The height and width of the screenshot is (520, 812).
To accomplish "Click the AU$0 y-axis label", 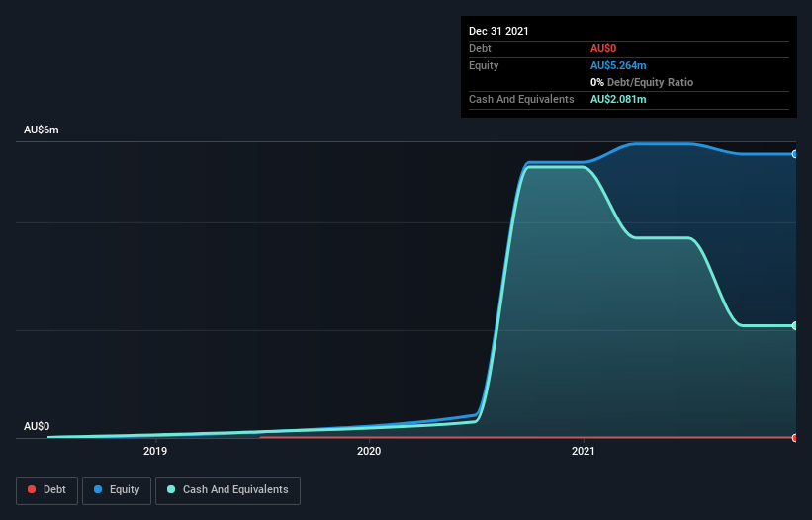I will pyautogui.click(x=37, y=426).
